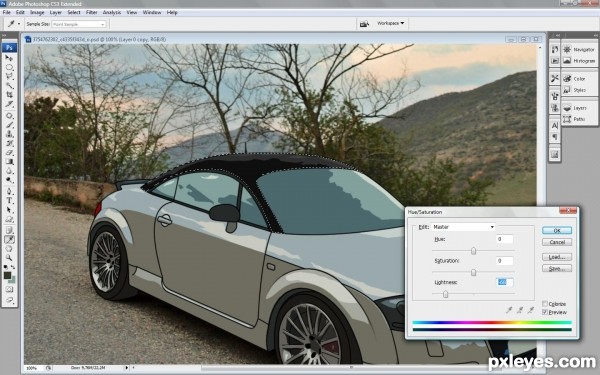
Task: Select the Elliptical Marquee tool
Action: click(9, 67)
